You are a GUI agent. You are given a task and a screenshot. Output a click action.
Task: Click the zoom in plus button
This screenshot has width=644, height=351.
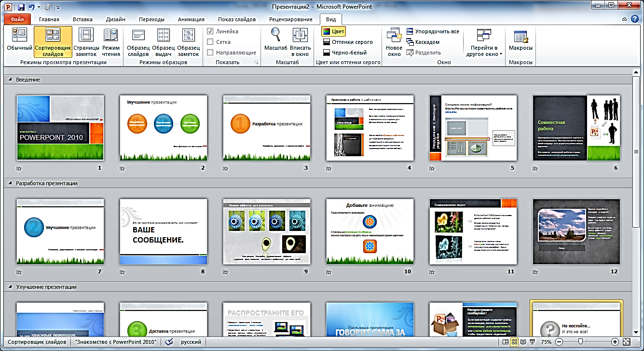[615, 342]
